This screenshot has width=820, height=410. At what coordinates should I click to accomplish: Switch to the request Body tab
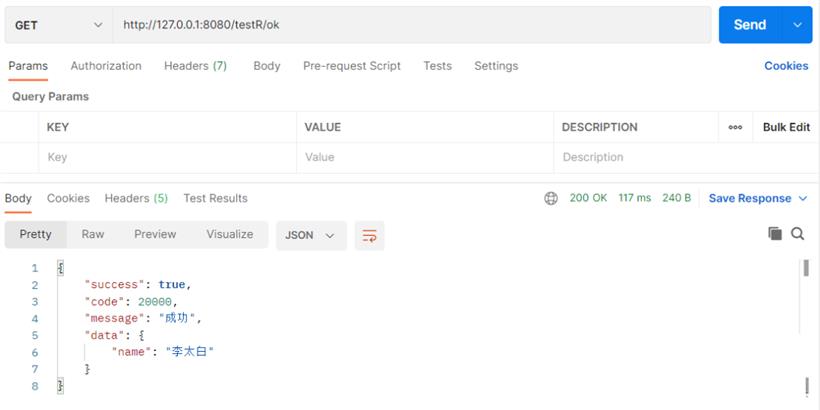[x=267, y=66]
